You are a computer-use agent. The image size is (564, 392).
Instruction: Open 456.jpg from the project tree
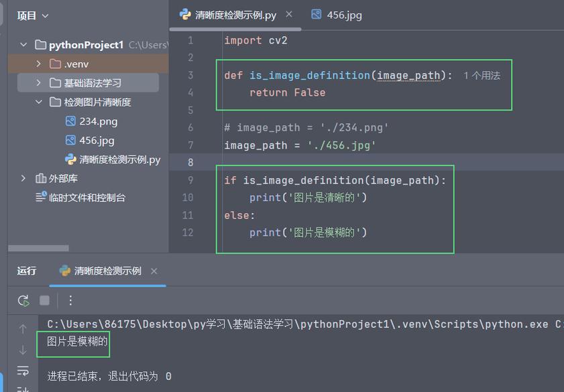[97, 141]
